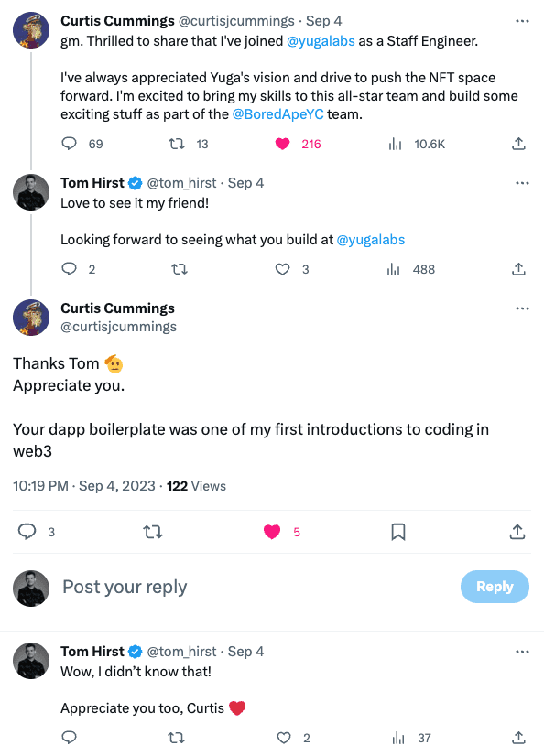The width and height of the screenshot is (544, 756).
Task: Like the 'Appreciate you too, Curtis' reply
Action: pos(284,738)
